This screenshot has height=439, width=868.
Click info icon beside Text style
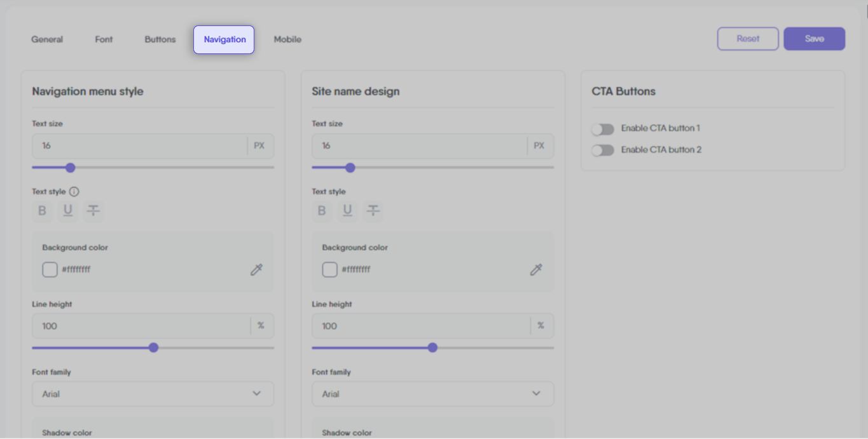(x=74, y=192)
